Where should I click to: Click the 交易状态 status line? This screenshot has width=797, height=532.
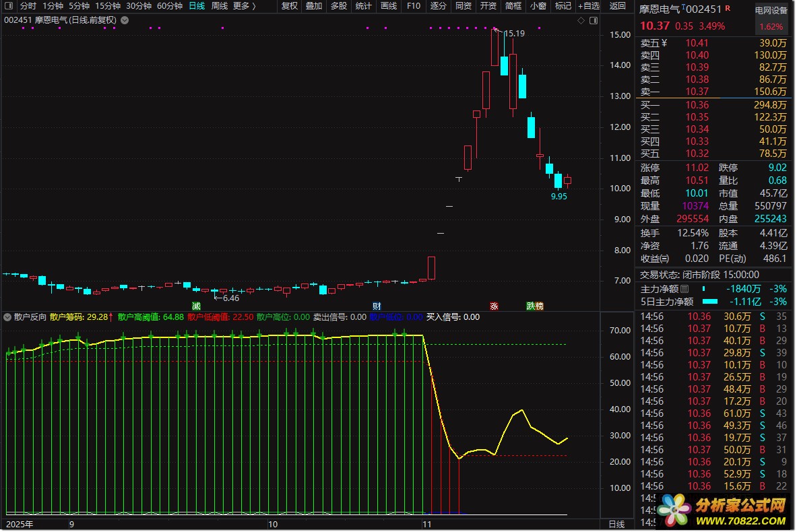point(699,275)
